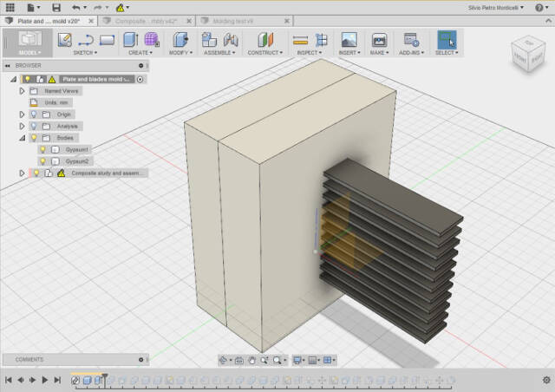This screenshot has width=555, height=392.
Task: Activate the root component radio button
Action: coord(140,79)
